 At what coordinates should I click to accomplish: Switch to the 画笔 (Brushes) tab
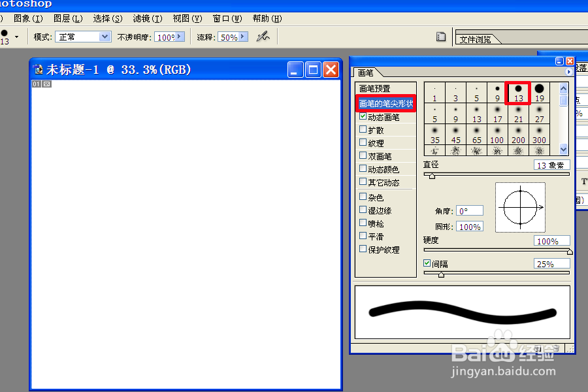point(366,72)
